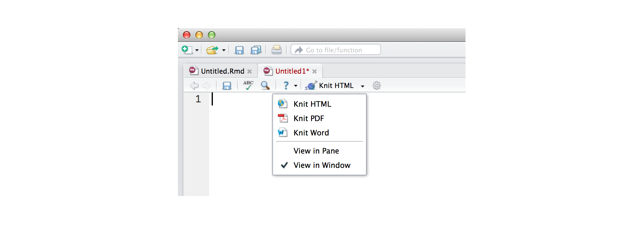Open the Markdown help question mark
This screenshot has width=644, height=230.
click(x=286, y=86)
